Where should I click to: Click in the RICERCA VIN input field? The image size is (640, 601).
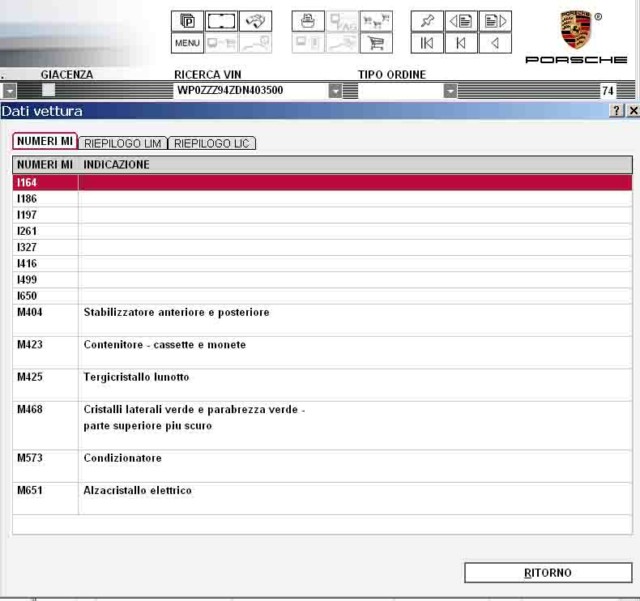coord(250,91)
